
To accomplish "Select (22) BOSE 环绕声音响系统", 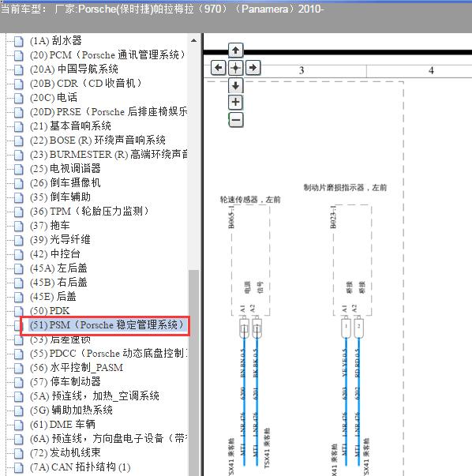I will coord(97,141).
